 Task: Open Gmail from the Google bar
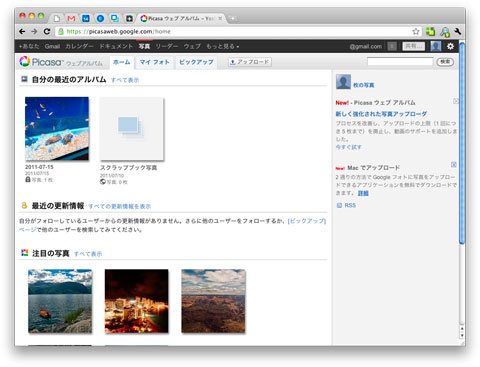coord(52,46)
